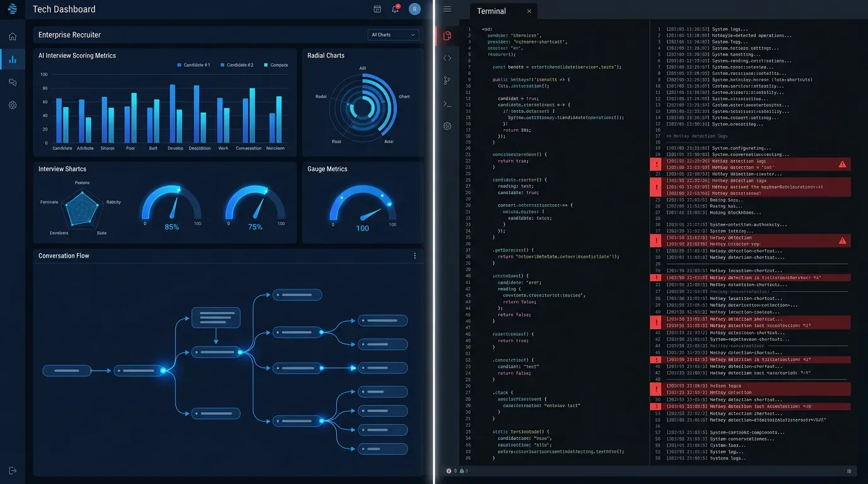Viewport: 868px width, 484px height.
Task: Open the settings gear in dashboard sidebar
Action: tap(13, 105)
